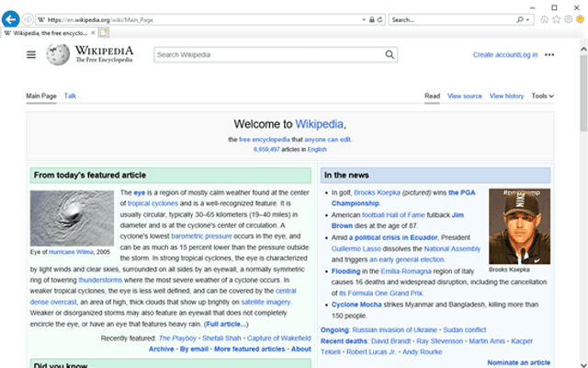The width and height of the screenshot is (588, 368).
Task: Open Favorites with the star icon
Action: [557, 19]
